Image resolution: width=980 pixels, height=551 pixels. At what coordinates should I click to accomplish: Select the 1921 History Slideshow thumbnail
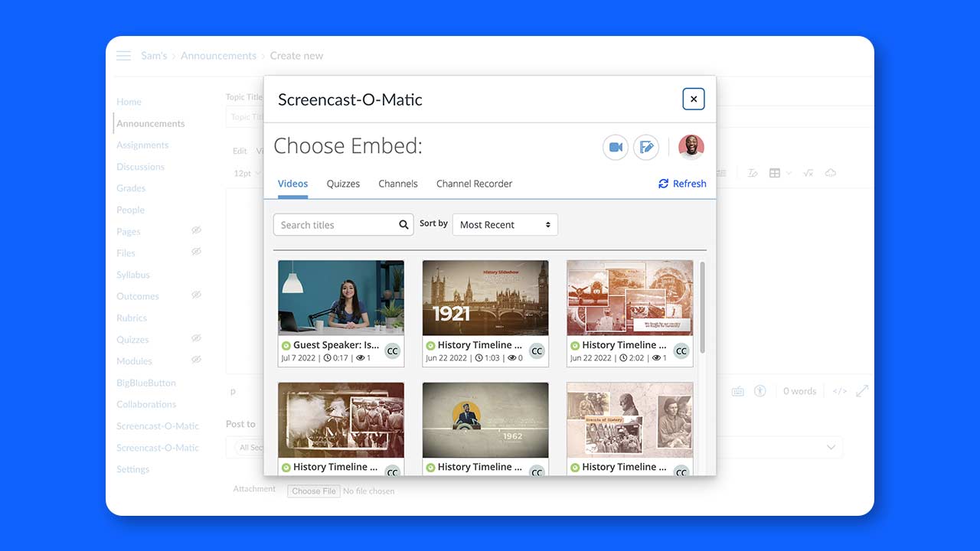coord(485,298)
